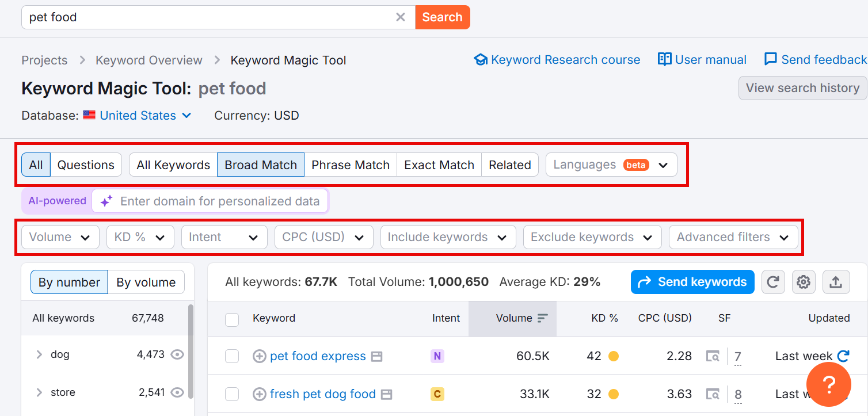Click Enter domain for personalized data field
The image size is (868, 416).
(x=210, y=201)
